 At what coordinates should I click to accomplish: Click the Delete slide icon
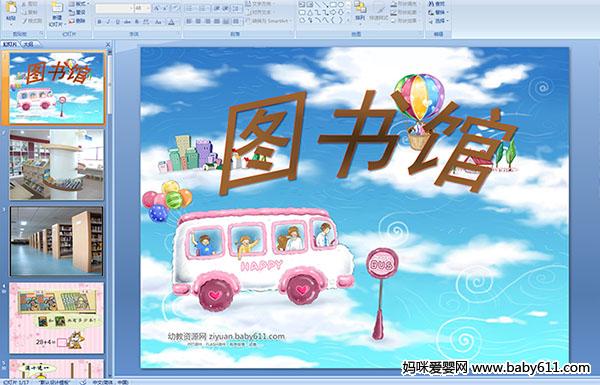click(77, 21)
